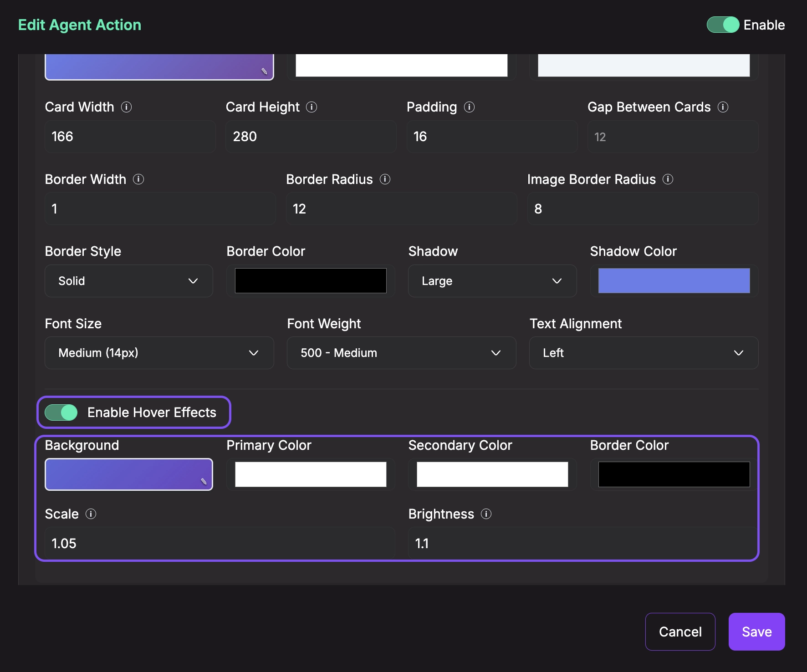View the Image Border Radius info icon
The image size is (807, 672).
[x=668, y=179]
